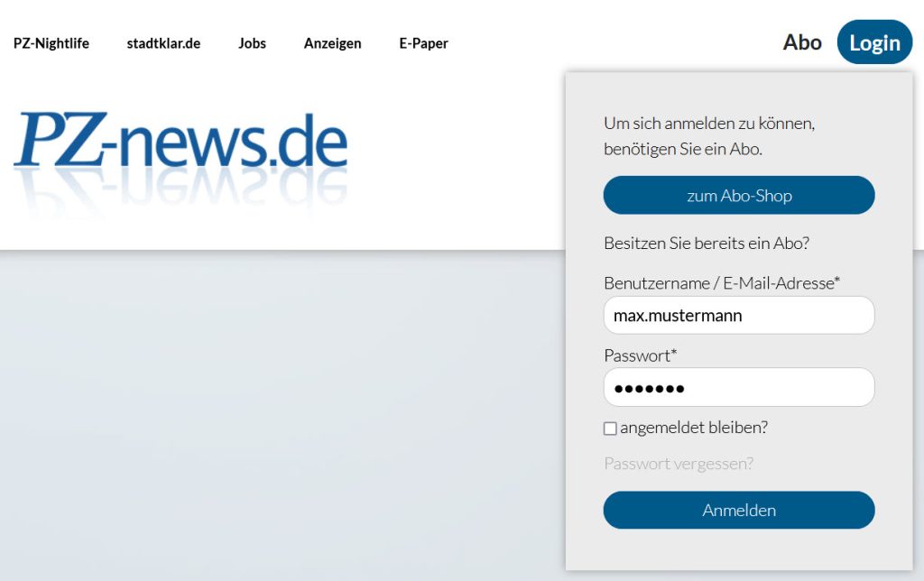Image resolution: width=924 pixels, height=581 pixels.
Task: Open the Passwort vergessen? link
Action: [678, 464]
